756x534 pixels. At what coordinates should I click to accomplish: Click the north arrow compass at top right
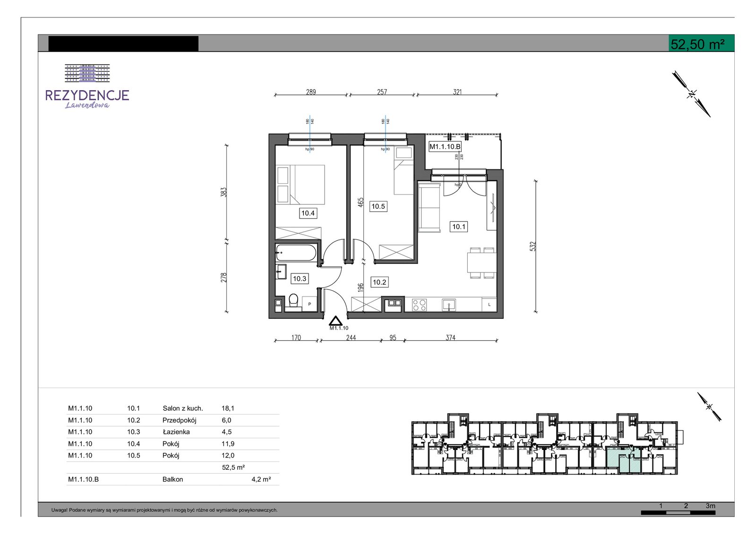tap(691, 94)
